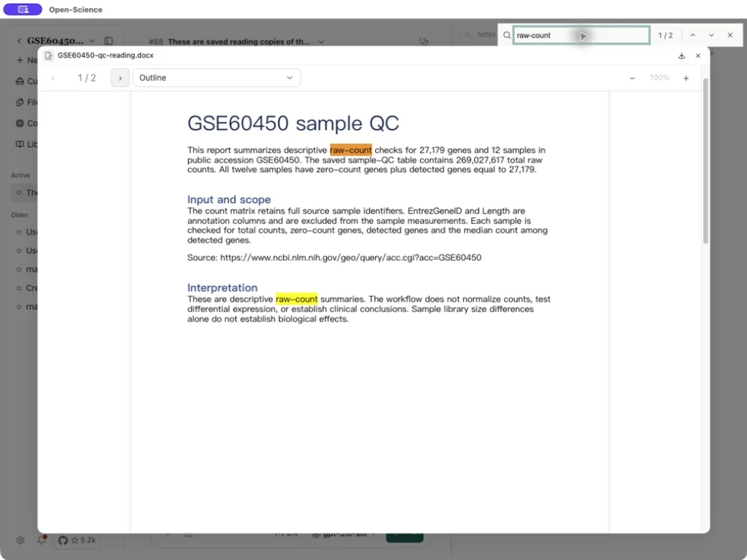This screenshot has width=747, height=560.
Task: Click the Interpretation heading
Action: pos(222,287)
